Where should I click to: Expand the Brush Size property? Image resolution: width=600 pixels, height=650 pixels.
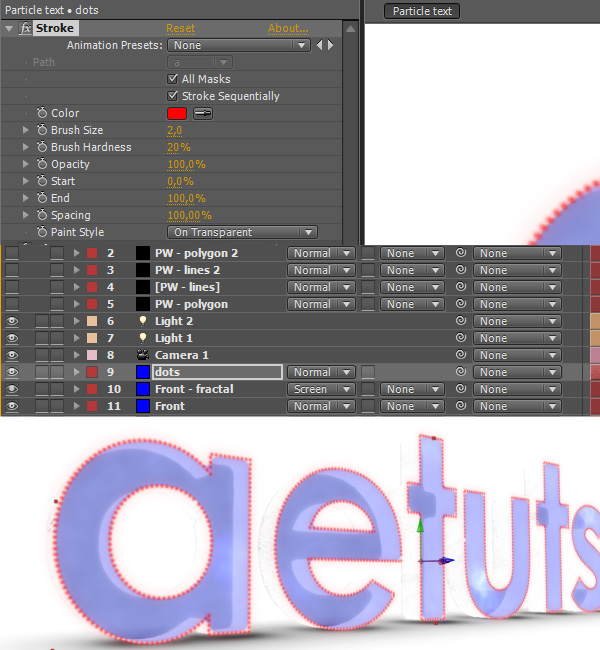[x=26, y=130]
